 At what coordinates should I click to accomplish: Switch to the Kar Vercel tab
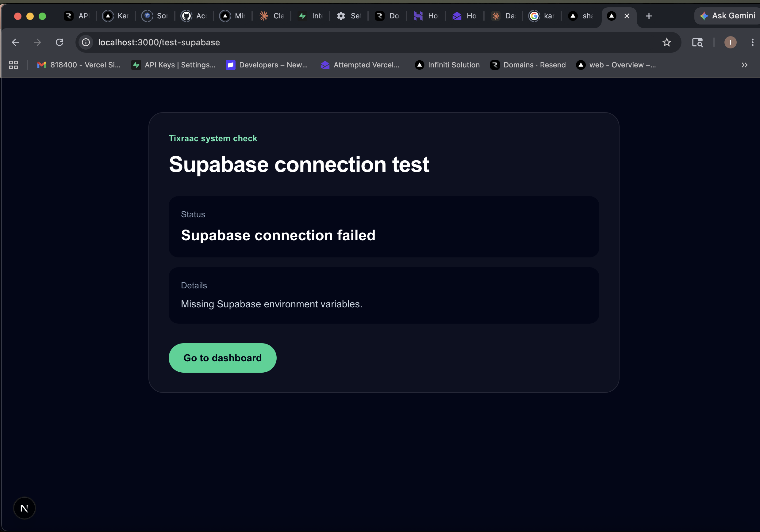(x=116, y=16)
